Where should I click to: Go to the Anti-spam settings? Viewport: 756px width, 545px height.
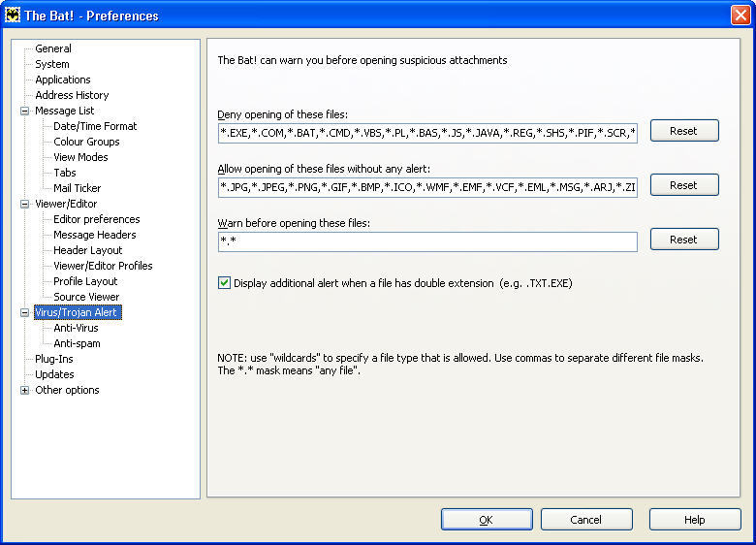click(x=77, y=343)
